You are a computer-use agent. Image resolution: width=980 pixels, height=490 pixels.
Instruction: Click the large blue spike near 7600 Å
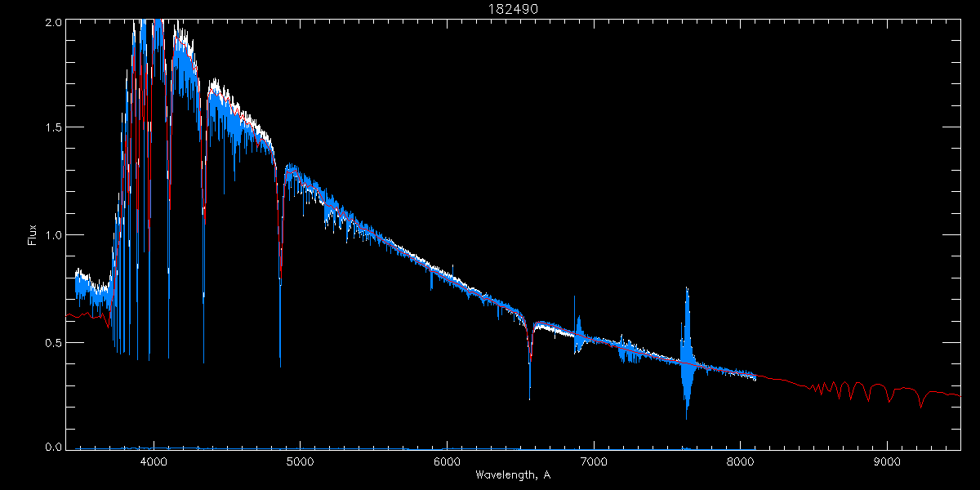687,351
